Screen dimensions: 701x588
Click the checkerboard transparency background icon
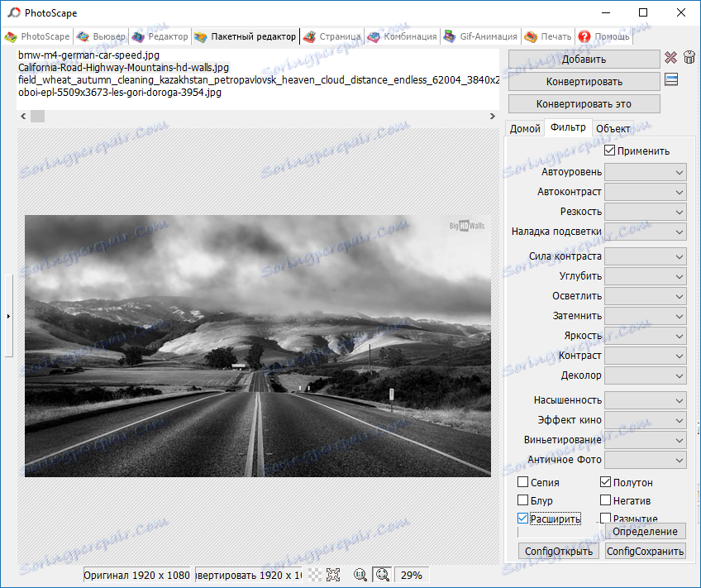coord(315,574)
